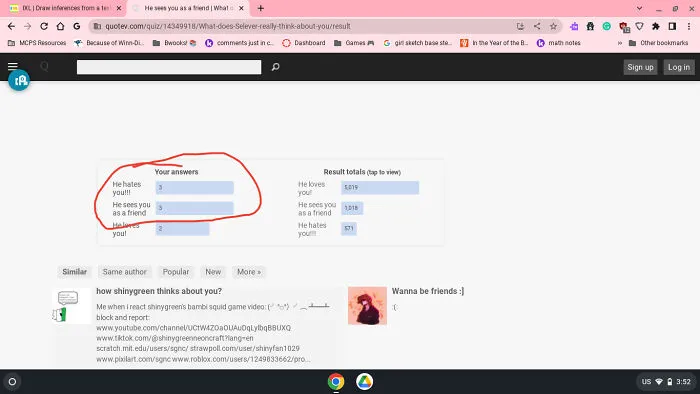Click the Google G icon in toolbar
700x394 pixels.
point(77,26)
